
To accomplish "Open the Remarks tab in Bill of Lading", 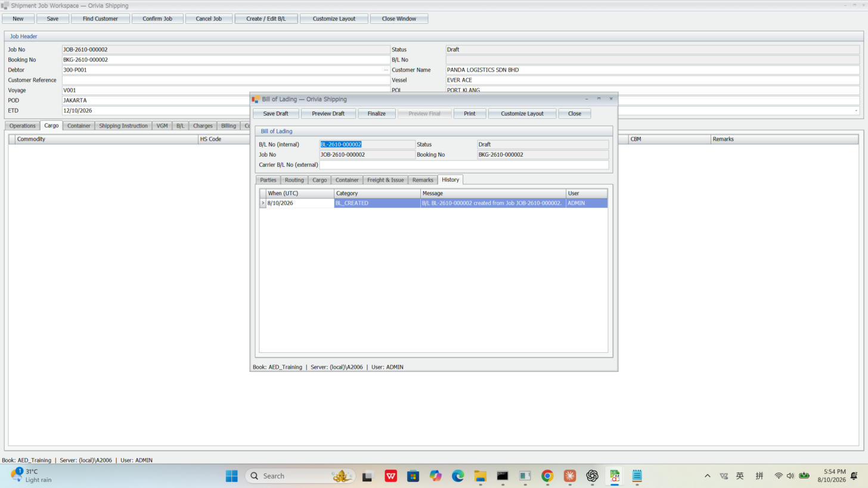I will click(x=423, y=180).
